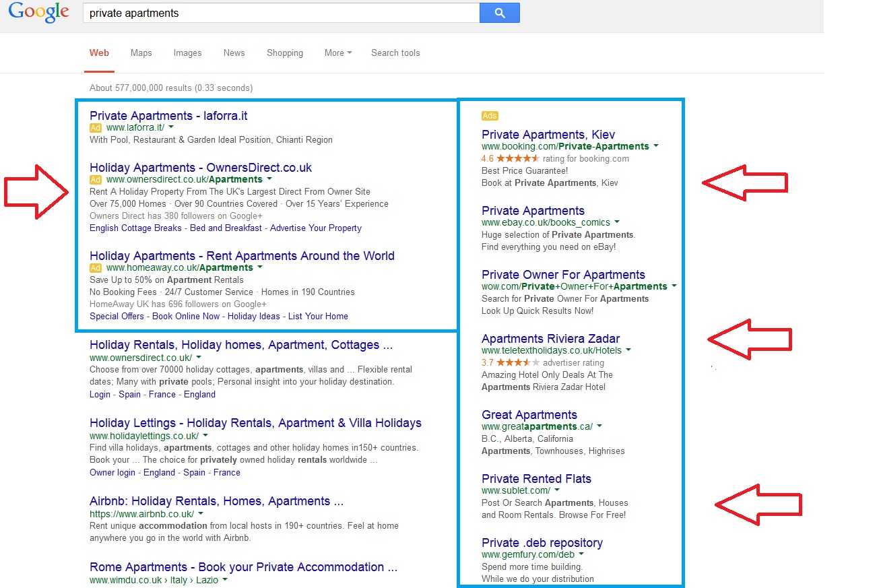Expand arrow next to www.ownersdirect.co.uk/ organic result
879x588 pixels.
pyautogui.click(x=199, y=356)
